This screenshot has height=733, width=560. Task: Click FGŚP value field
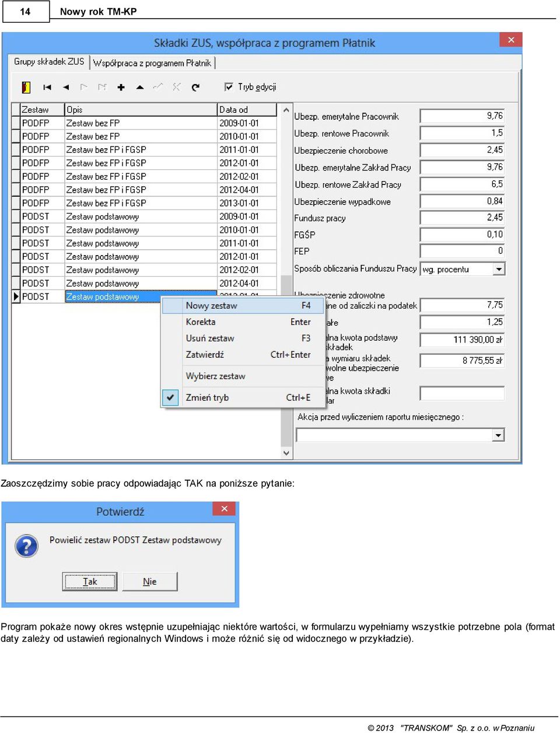(462, 235)
